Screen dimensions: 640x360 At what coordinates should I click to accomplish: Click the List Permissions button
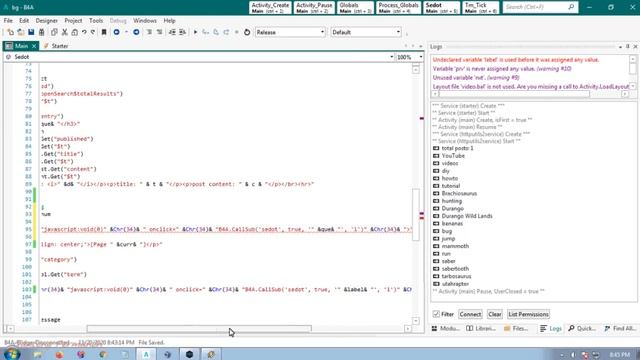[528, 314]
